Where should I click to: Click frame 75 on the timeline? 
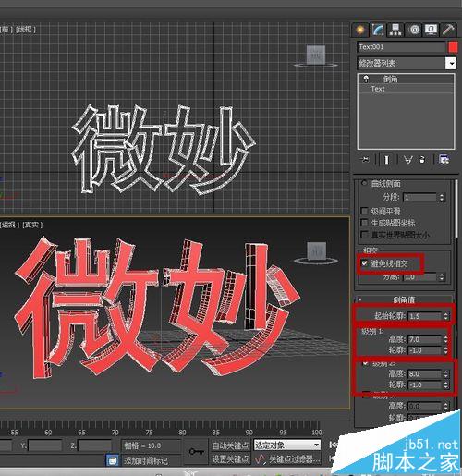click(x=149, y=433)
